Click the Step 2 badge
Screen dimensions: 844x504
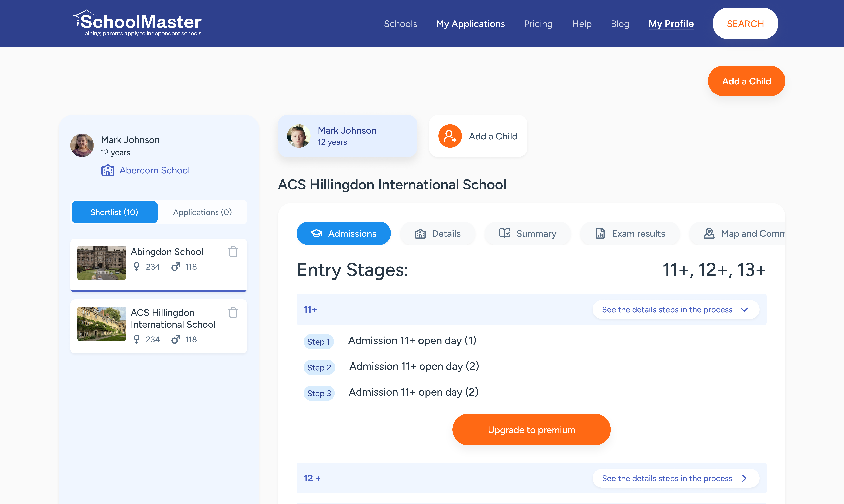click(x=319, y=367)
